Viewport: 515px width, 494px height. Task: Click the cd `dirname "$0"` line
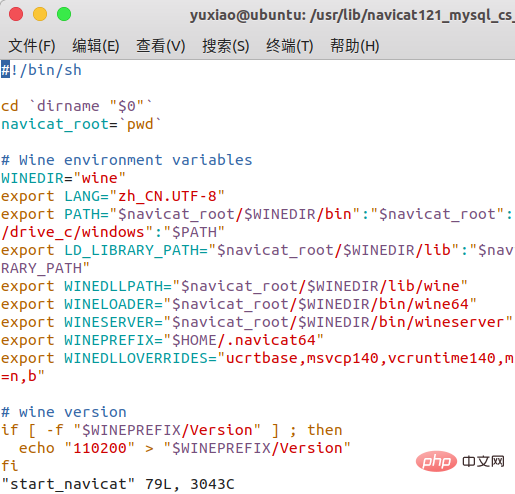click(77, 106)
